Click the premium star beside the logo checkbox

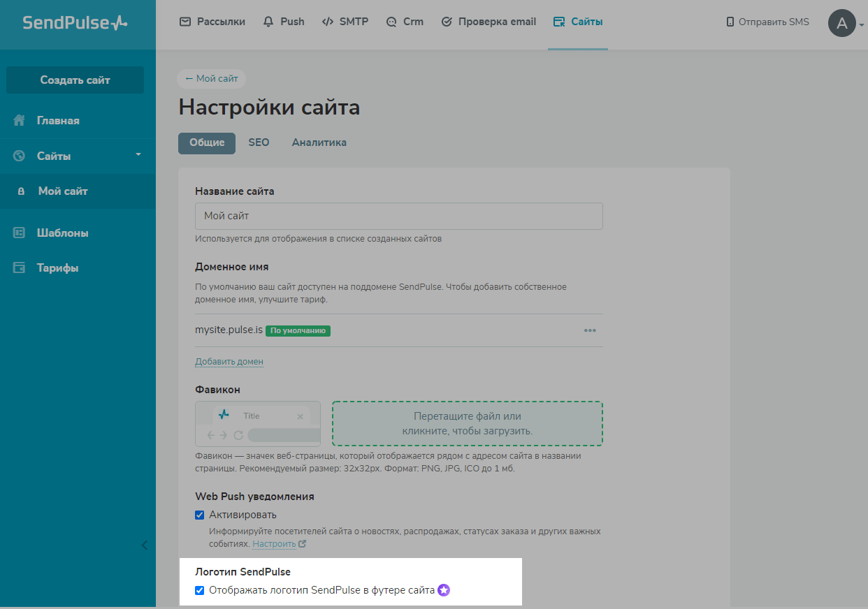[444, 590]
